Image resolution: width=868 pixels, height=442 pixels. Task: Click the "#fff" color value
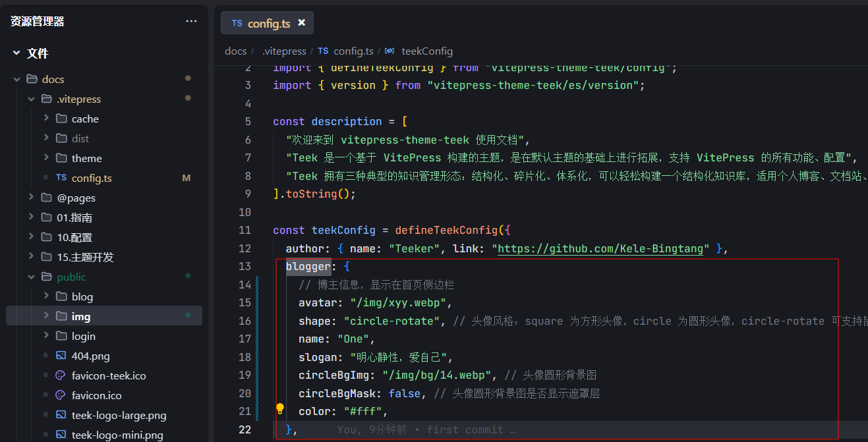point(362,411)
